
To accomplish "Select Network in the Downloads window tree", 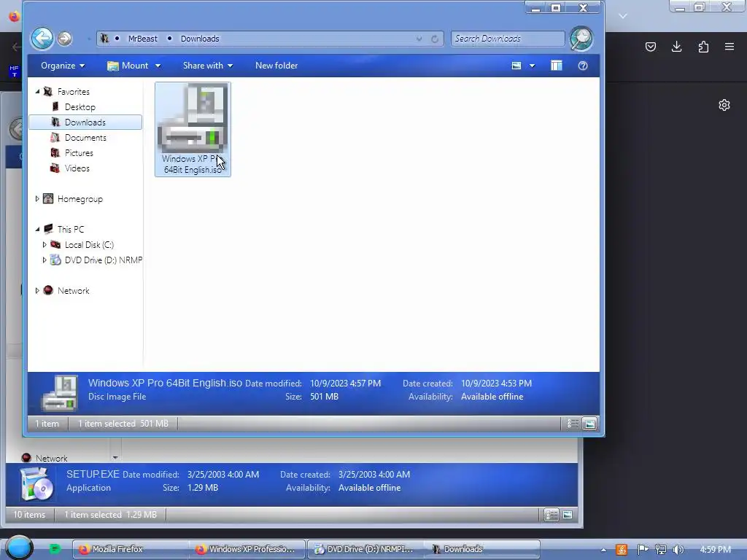I will [74, 290].
